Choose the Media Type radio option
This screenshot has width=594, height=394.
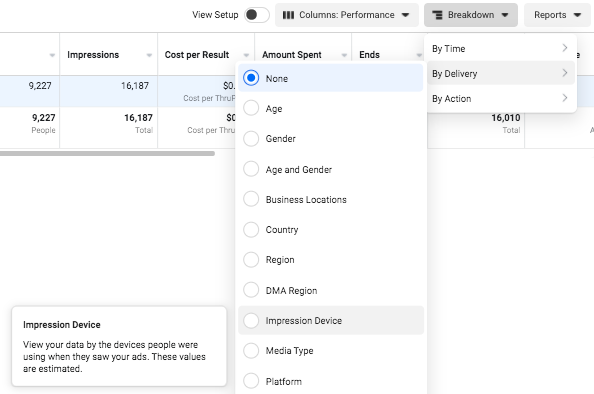tap(251, 350)
